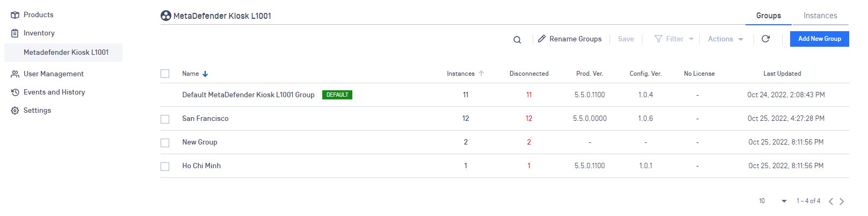Sort by the Disconnected column header
Viewport: 868px width, 216px height.
pyautogui.click(x=529, y=74)
